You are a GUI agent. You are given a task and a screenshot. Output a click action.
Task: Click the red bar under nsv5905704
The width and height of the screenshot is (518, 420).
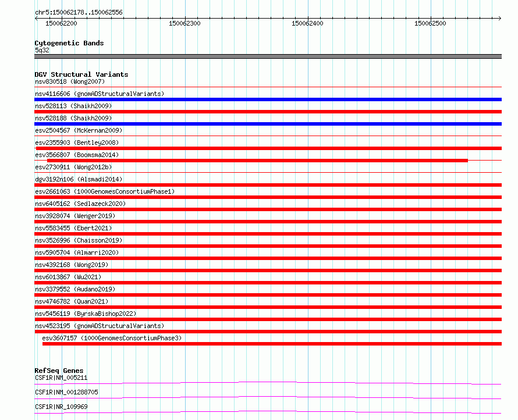click(268, 258)
